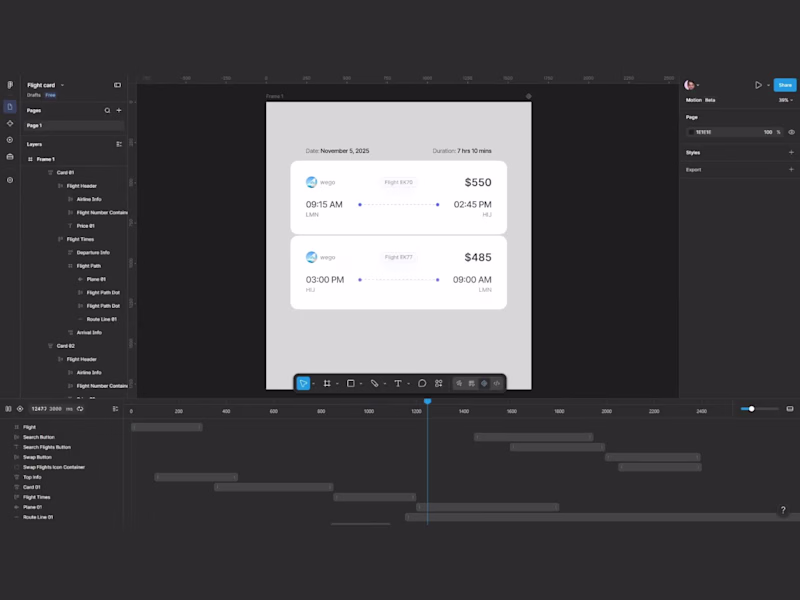
Task: Click the timeline loop icon
Action: point(80,409)
